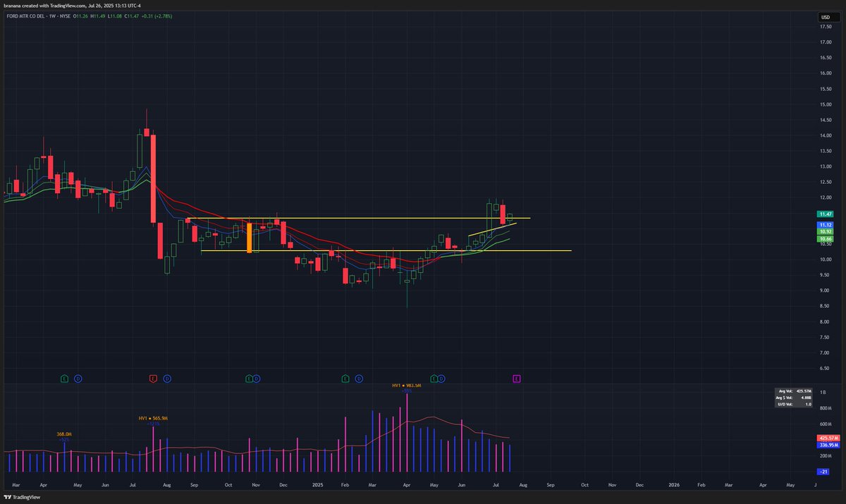Click the HV1 983.5M volume label

pyautogui.click(x=407, y=386)
